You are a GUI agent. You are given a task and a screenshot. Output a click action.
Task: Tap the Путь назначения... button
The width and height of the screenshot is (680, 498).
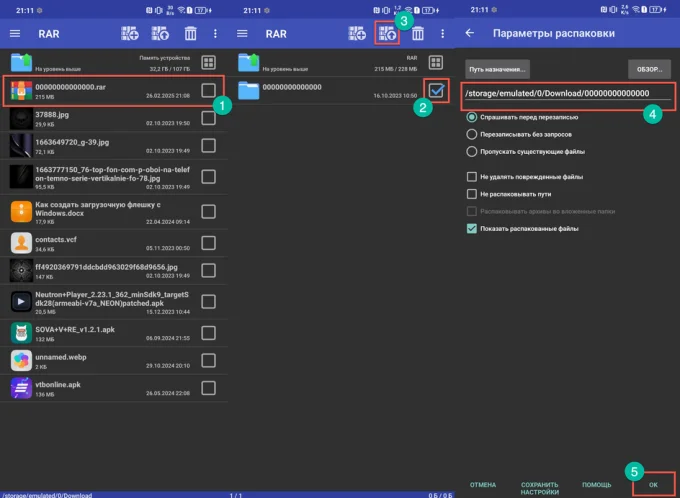tap(497, 69)
